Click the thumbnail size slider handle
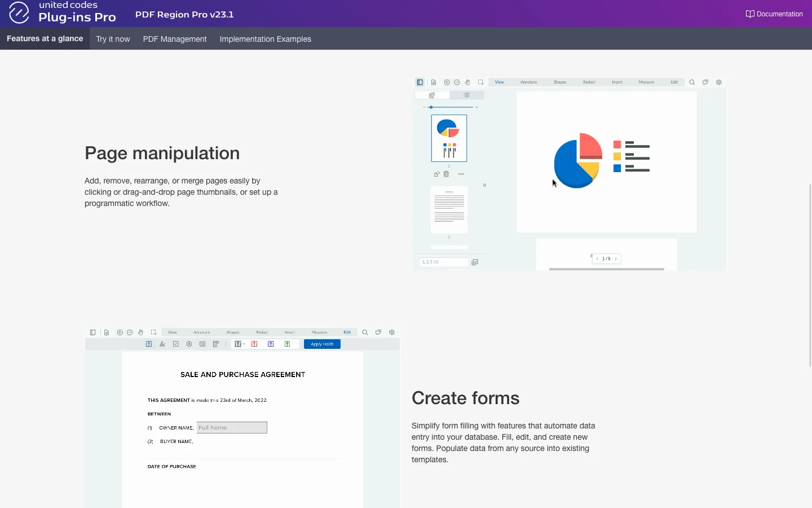This screenshot has width=812, height=508. tap(431, 107)
